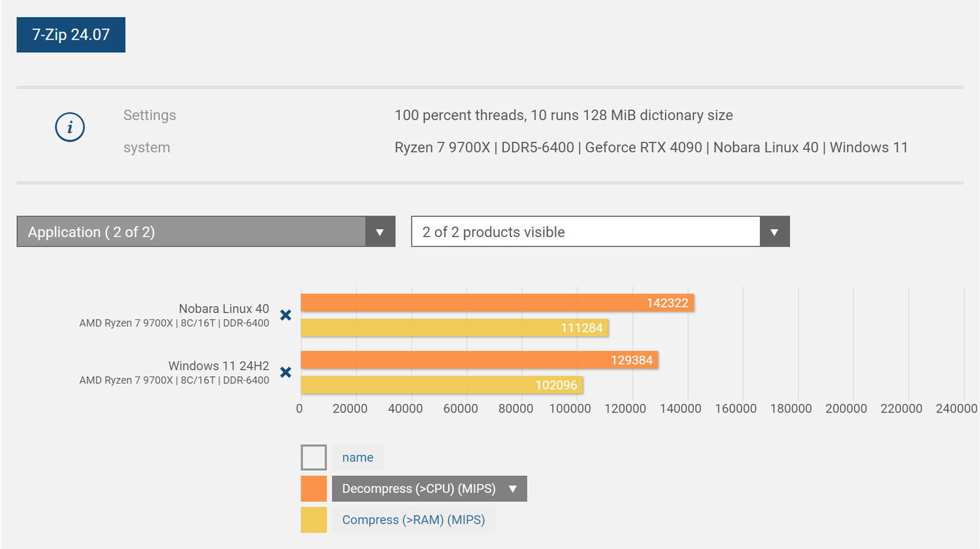Screen dimensions: 980x549
Task: Click the Nobara Linux 40 orange bar 142322
Action: pyautogui.click(x=497, y=303)
